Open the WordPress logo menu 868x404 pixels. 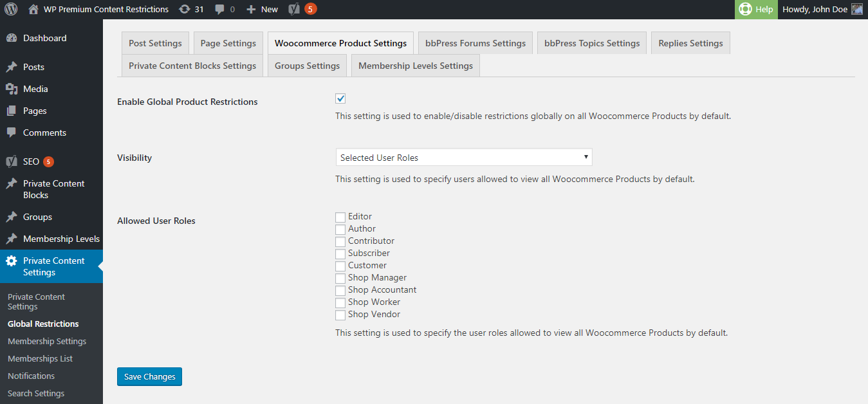coord(11,9)
